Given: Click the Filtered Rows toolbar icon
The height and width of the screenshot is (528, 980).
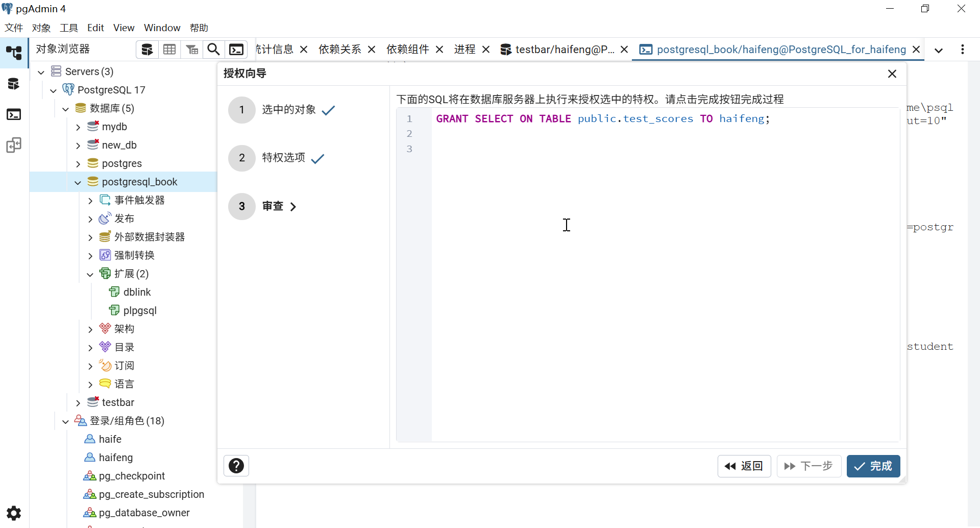Looking at the screenshot, I should 192,50.
